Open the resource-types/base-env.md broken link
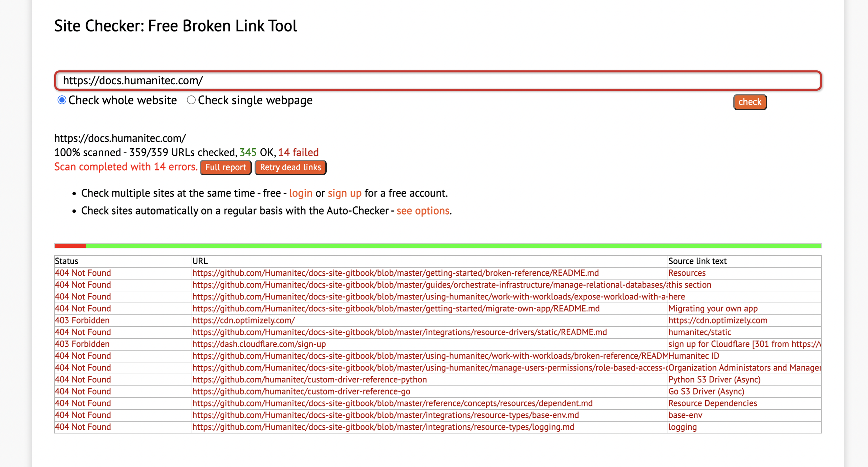The width and height of the screenshot is (868, 467). pyautogui.click(x=385, y=415)
